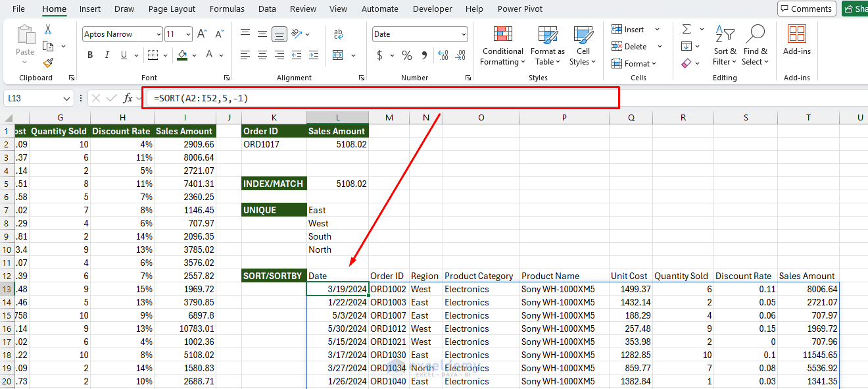
Task: Click the Paste clipboard icon
Action: pyautogui.click(x=25, y=36)
